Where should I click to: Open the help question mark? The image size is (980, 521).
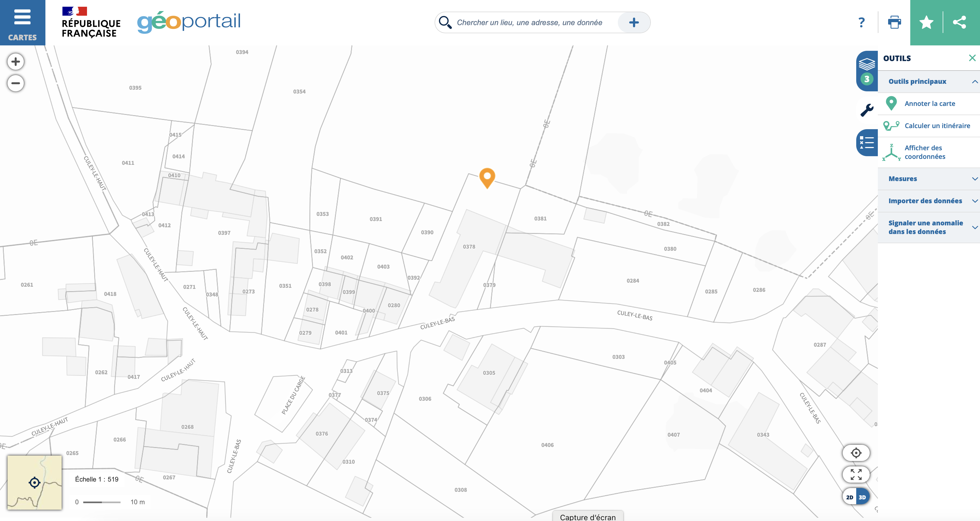pyautogui.click(x=862, y=22)
